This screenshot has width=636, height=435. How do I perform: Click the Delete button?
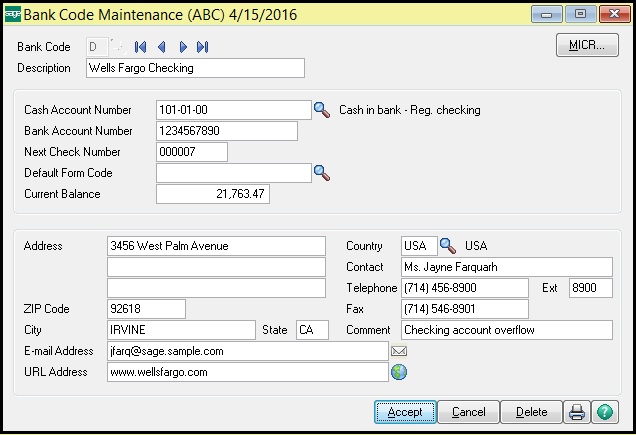coord(531,412)
